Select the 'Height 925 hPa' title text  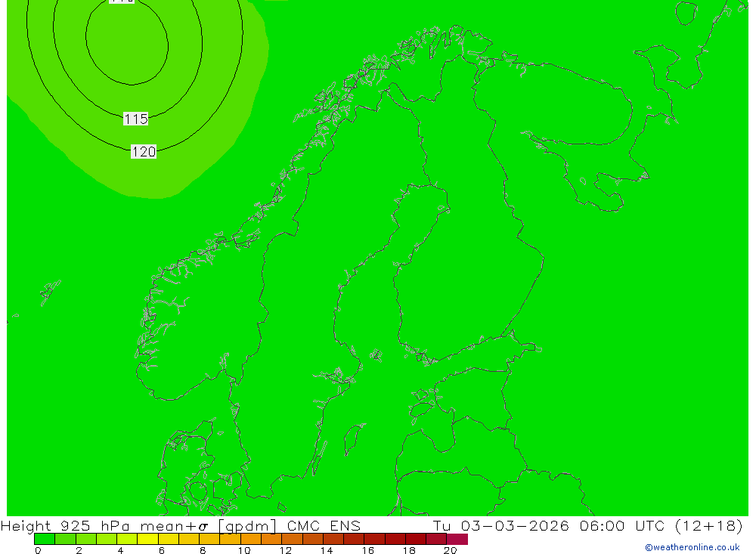coord(65,525)
